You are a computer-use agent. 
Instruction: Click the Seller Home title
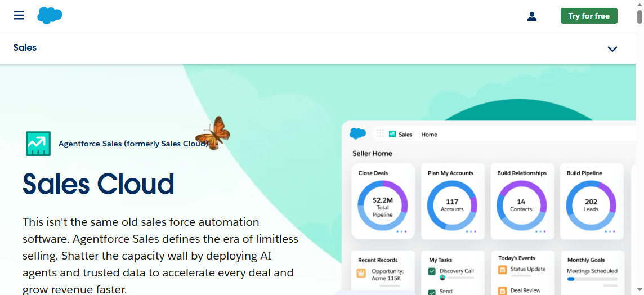[372, 153]
